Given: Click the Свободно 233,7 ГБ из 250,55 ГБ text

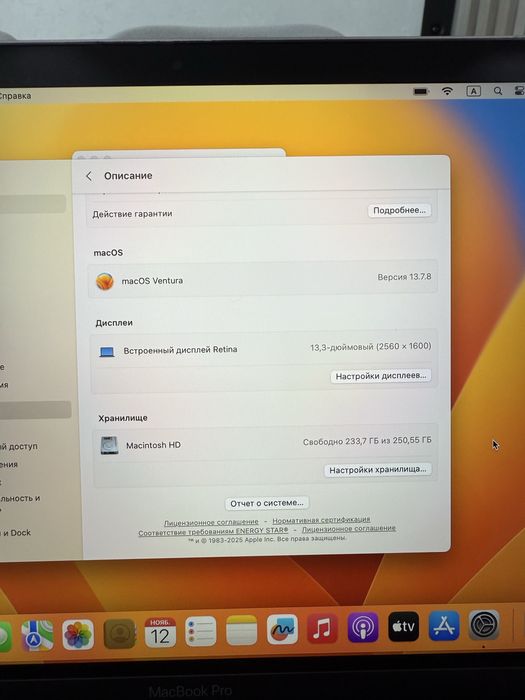Looking at the screenshot, I should (367, 441).
